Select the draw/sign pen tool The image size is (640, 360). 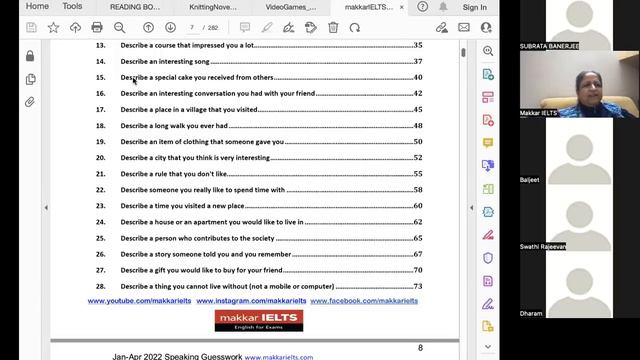[289, 28]
